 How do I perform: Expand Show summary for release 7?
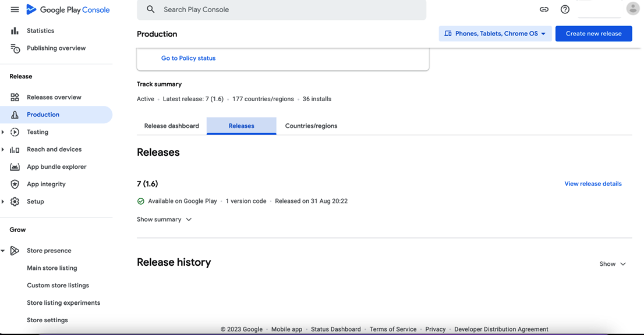[x=164, y=220]
